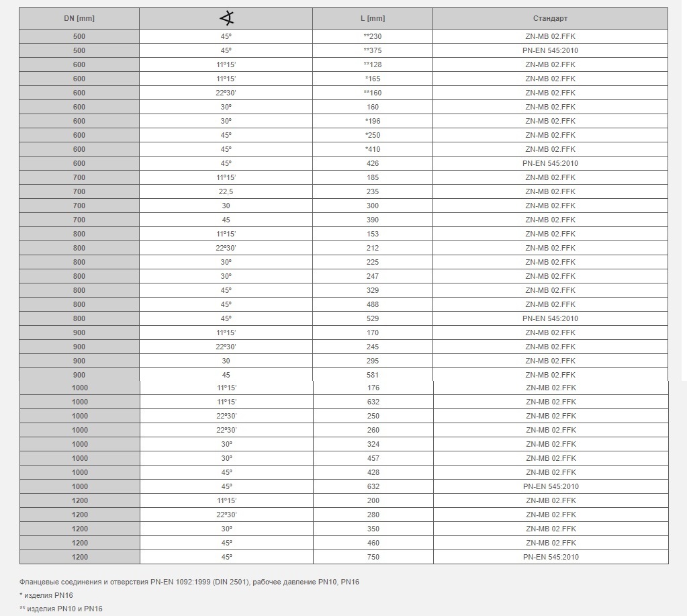Viewport: 687px width, 616px height.
Task: Click the Стандарт column header
Action: coord(550,18)
